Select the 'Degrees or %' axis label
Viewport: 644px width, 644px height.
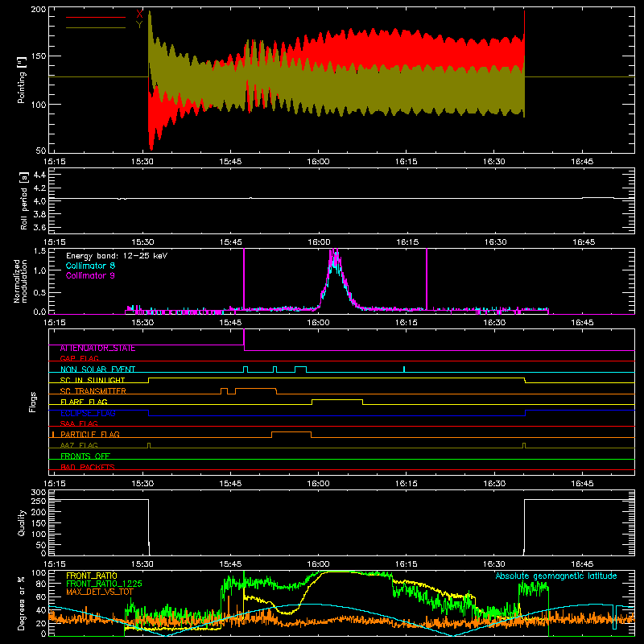[22, 603]
